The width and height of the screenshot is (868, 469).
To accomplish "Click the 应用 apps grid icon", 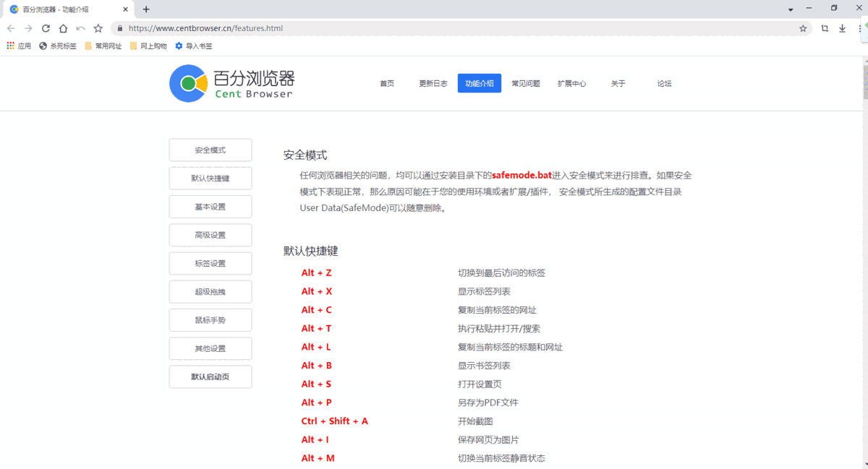I will tap(12, 46).
